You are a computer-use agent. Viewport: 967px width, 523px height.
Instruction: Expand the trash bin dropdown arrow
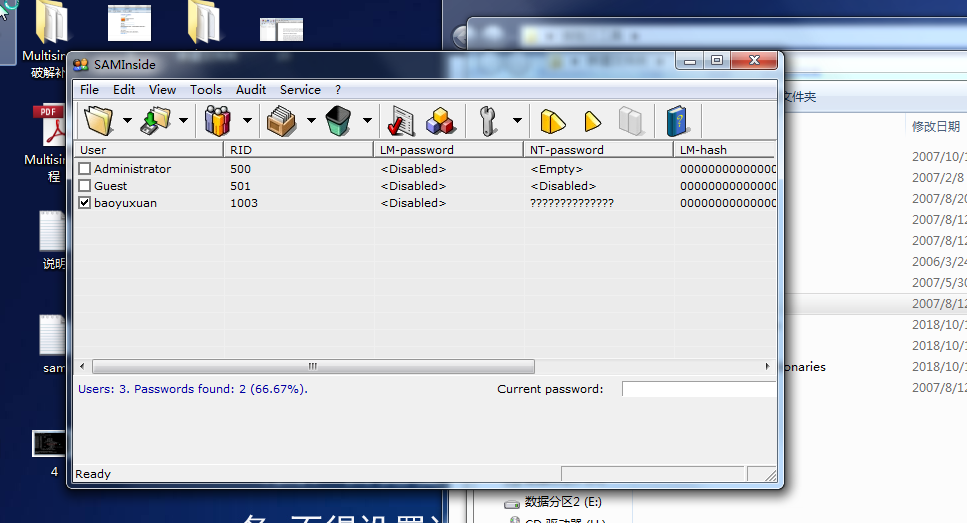coord(367,120)
